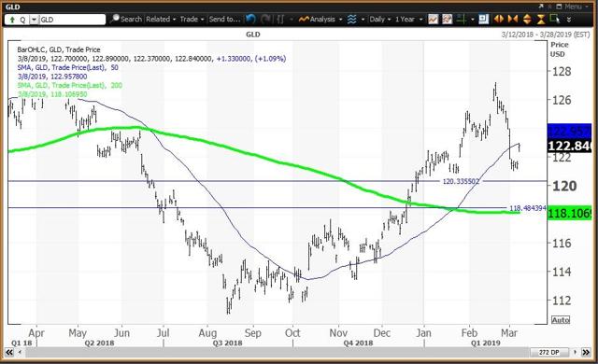Click the blue Undo arrow icon

250,19
